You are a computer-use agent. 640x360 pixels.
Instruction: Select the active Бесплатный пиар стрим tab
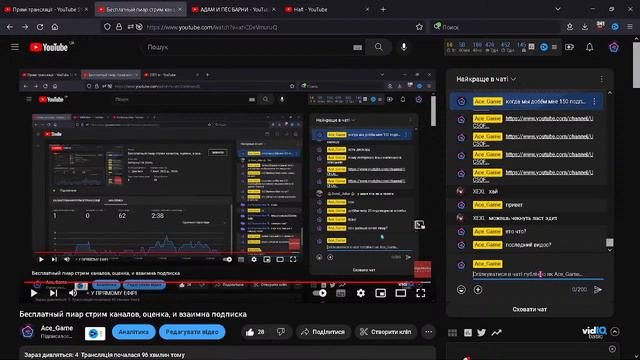[140, 9]
